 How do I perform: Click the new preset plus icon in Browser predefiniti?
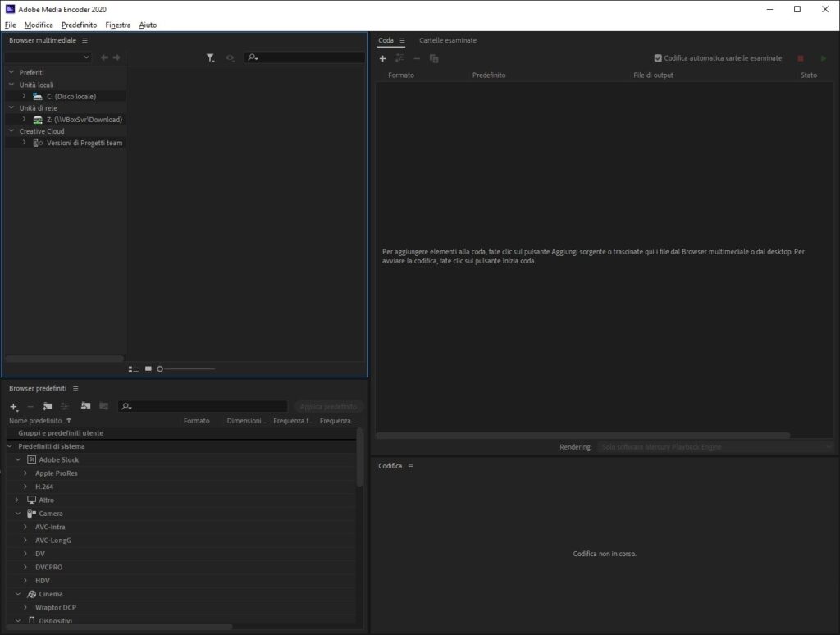pyautogui.click(x=13, y=406)
